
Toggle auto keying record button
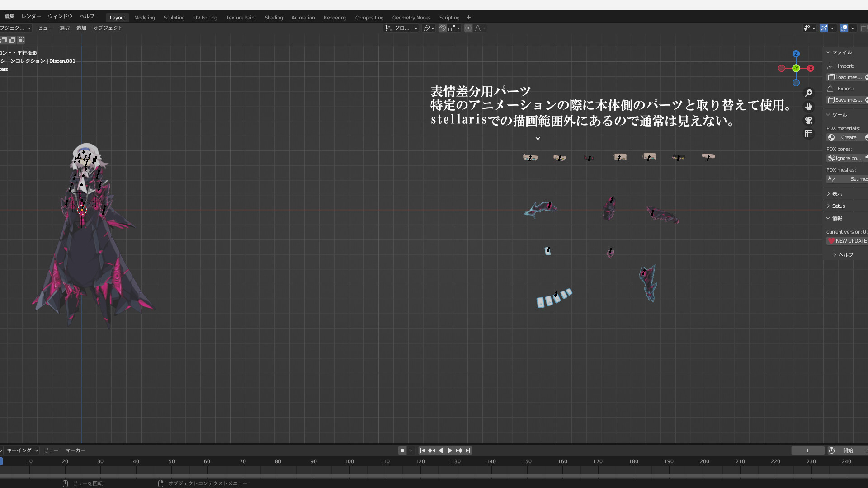click(x=402, y=450)
